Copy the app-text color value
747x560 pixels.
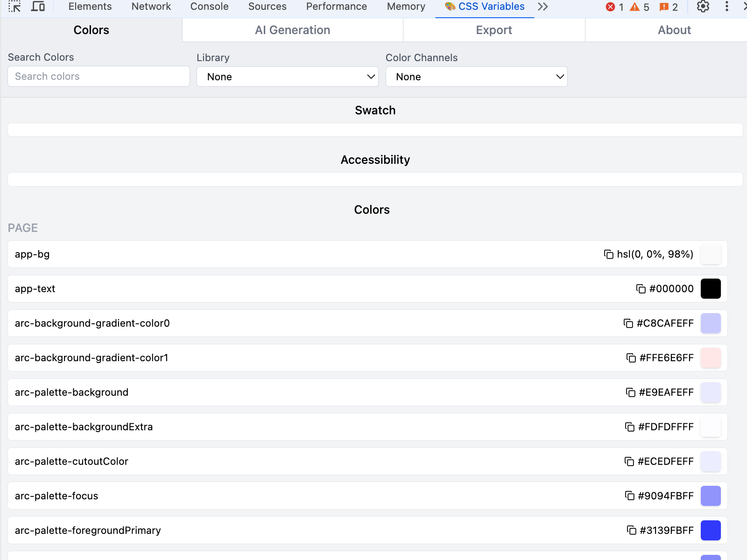click(x=641, y=289)
